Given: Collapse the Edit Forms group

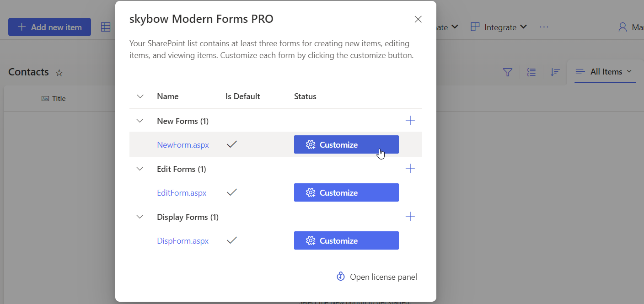Looking at the screenshot, I should tap(140, 169).
